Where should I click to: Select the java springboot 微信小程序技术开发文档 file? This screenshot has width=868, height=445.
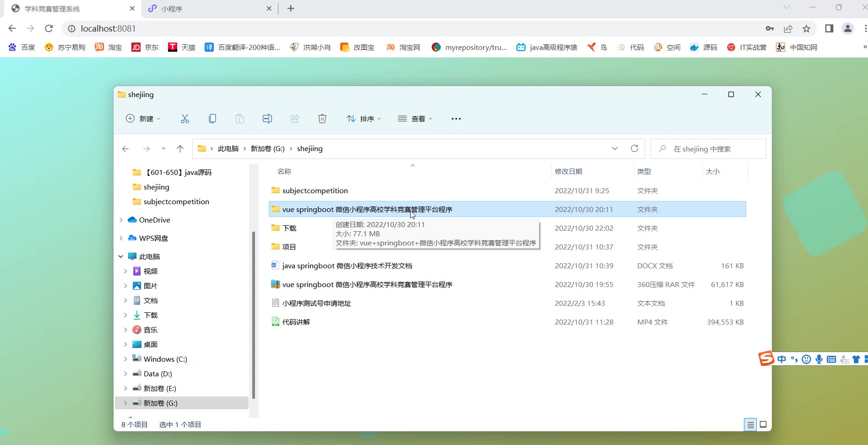[507, 266]
